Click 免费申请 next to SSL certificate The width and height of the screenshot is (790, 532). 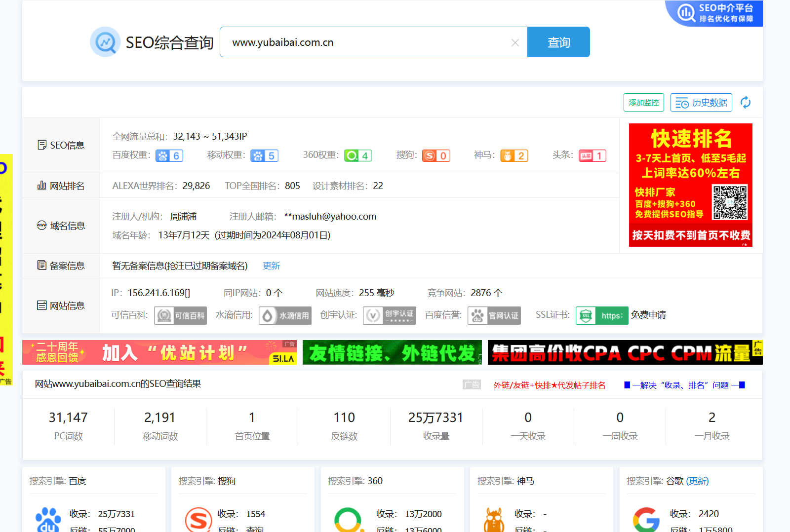pyautogui.click(x=648, y=315)
